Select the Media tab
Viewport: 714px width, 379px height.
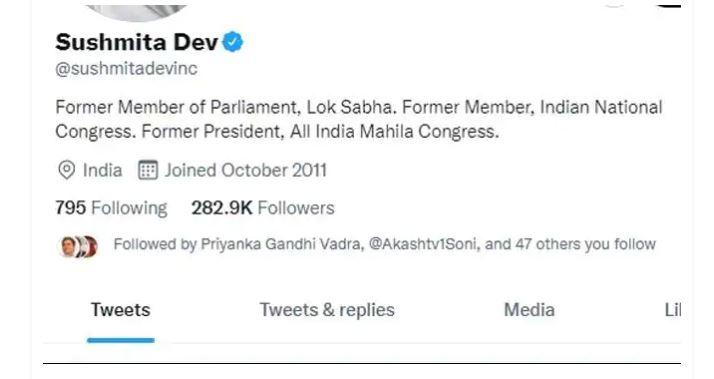[529, 310]
